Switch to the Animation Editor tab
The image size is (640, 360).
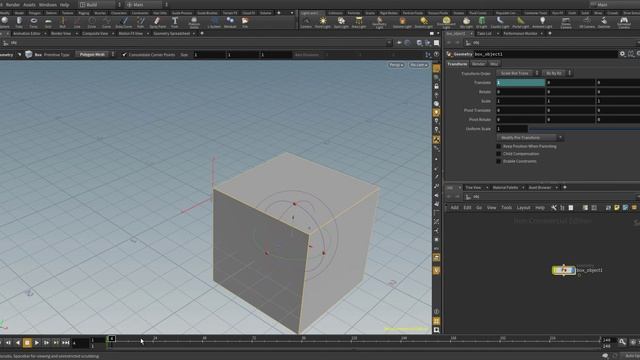pos(27,33)
